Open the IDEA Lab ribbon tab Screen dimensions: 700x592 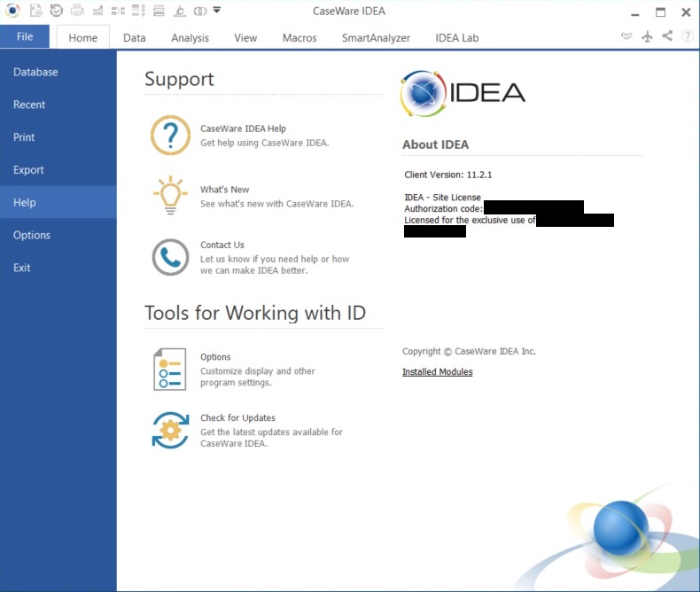[x=457, y=38]
